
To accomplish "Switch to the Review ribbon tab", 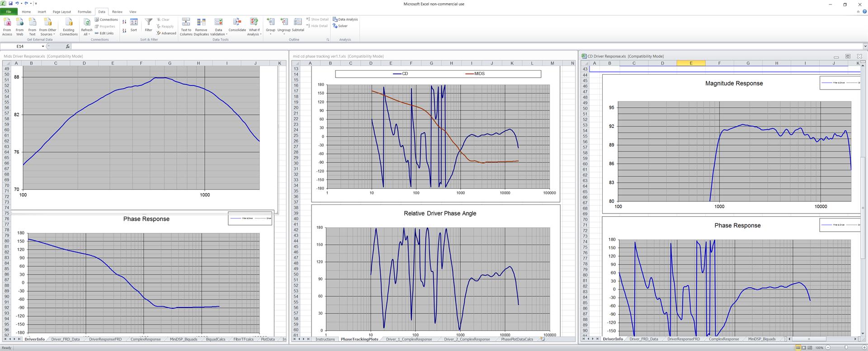I will (117, 12).
